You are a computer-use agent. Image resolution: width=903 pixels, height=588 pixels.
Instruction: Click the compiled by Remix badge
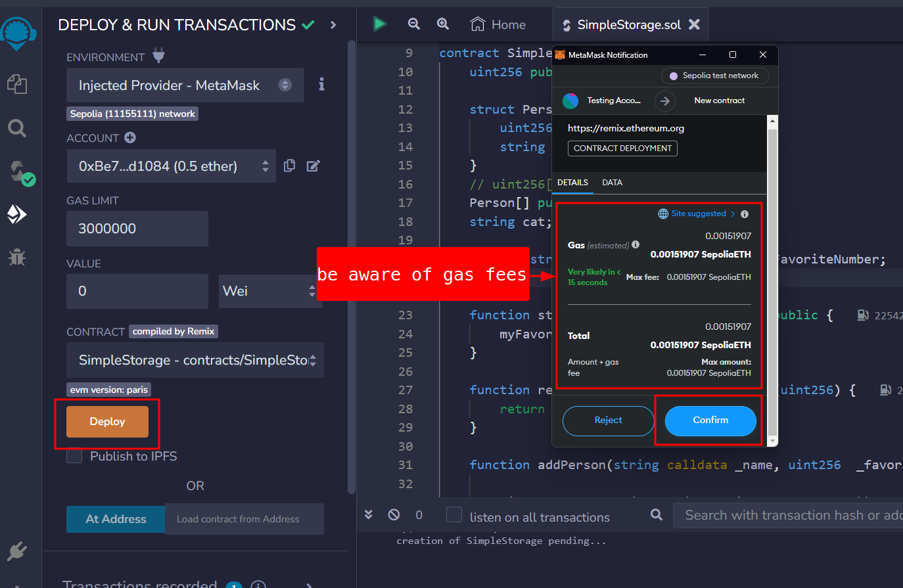click(x=174, y=331)
